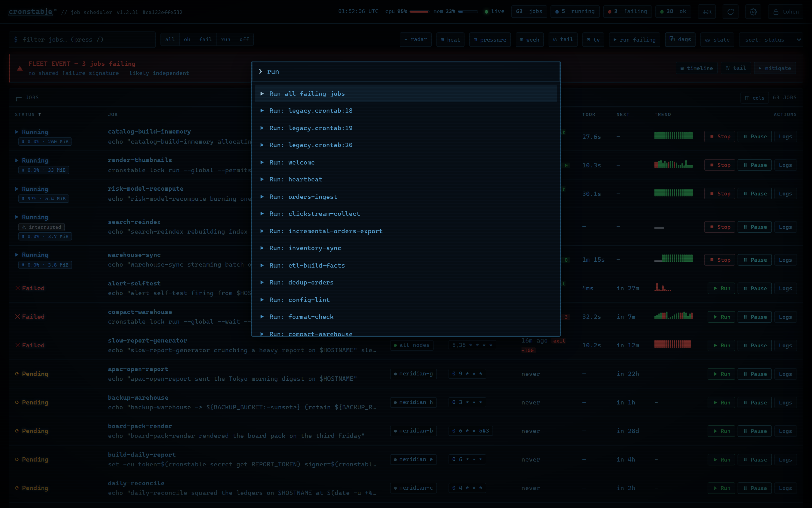The width and height of the screenshot is (812, 508).
Task: Click the slow-report-generator trend sparkline
Action: coord(672,344)
